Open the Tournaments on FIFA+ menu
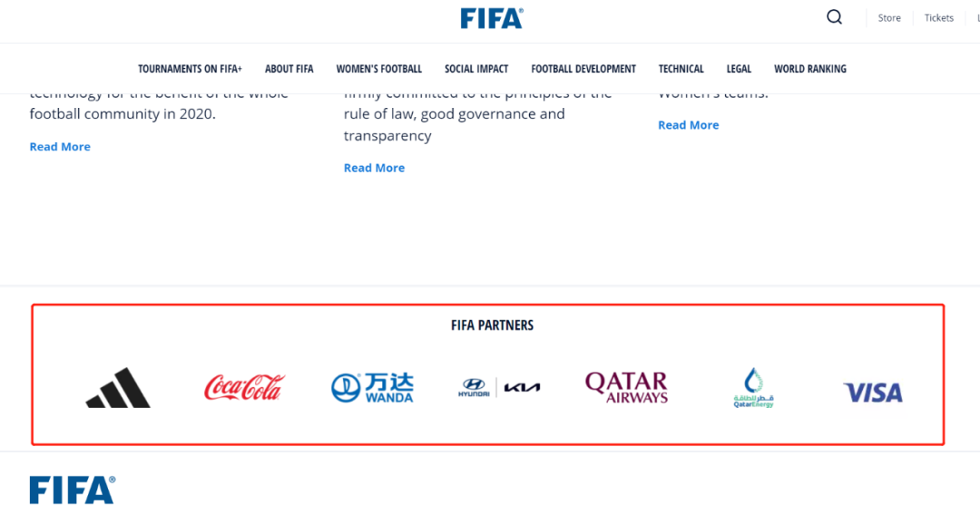Image resolution: width=980 pixels, height=505 pixels. click(190, 69)
